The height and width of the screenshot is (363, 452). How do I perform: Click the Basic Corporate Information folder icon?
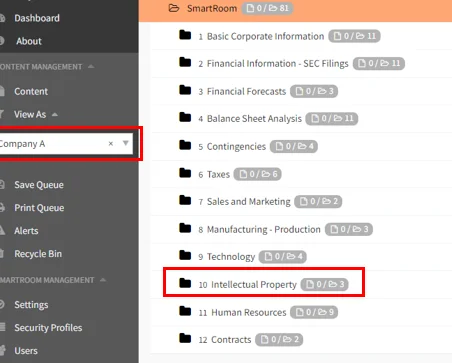[185, 35]
